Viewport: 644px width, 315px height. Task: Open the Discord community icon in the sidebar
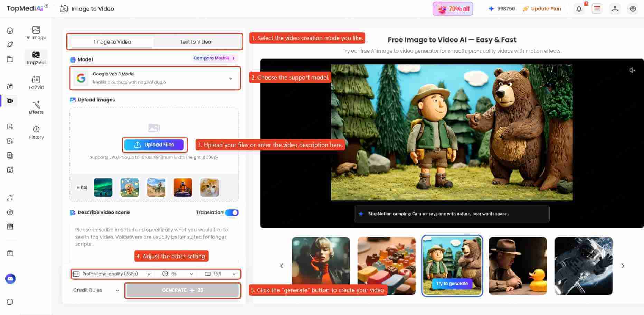click(x=10, y=279)
